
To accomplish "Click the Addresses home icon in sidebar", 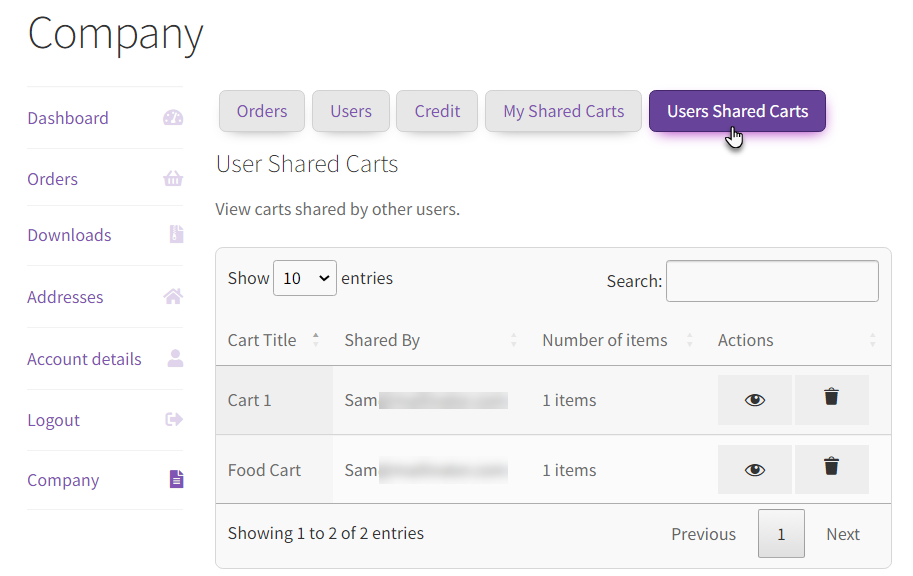I will pyautogui.click(x=173, y=296).
